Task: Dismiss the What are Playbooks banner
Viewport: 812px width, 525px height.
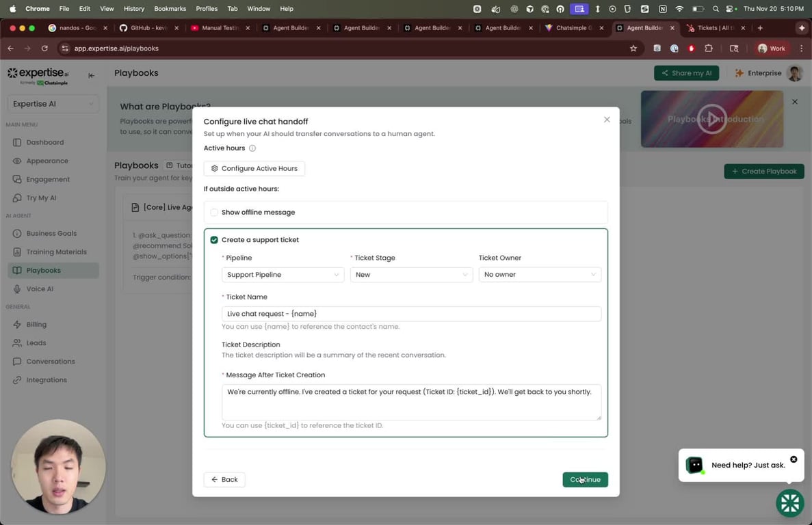Action: click(794, 102)
